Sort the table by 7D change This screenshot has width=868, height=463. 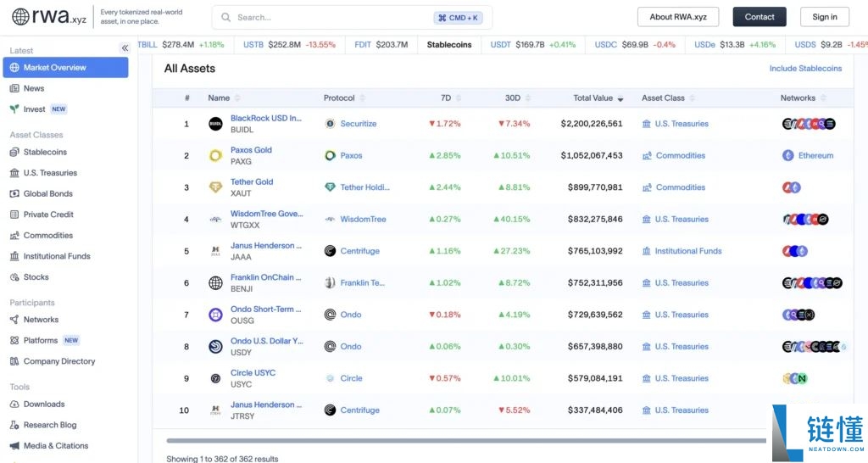pos(451,98)
